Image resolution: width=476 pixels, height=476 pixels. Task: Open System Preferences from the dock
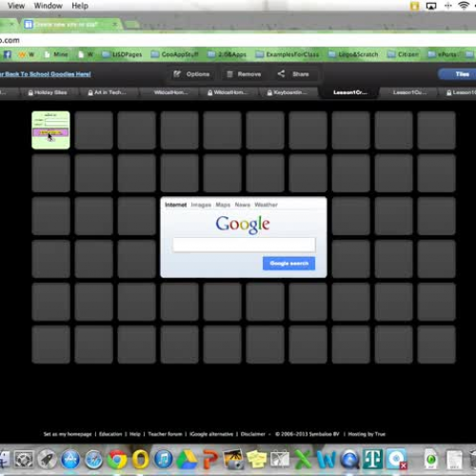24,459
